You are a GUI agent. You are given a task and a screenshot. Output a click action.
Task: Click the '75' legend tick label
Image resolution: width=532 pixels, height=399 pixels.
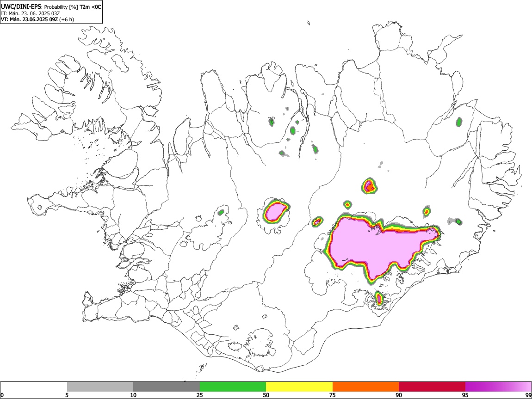tap(333, 395)
